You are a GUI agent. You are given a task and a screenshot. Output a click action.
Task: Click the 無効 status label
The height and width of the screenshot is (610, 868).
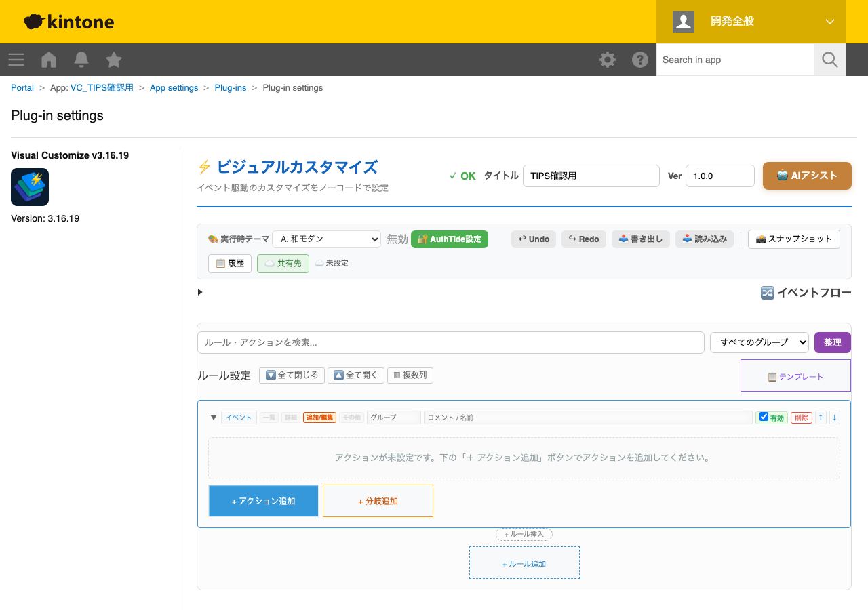(x=397, y=239)
